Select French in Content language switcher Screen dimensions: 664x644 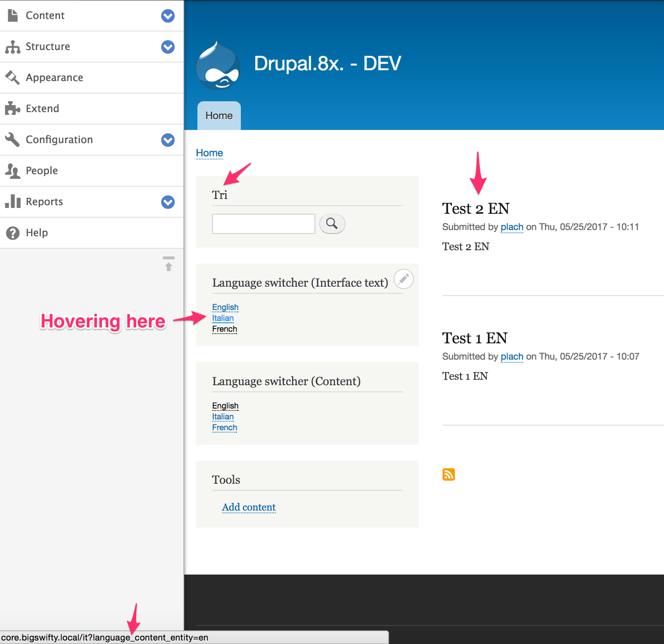(224, 428)
